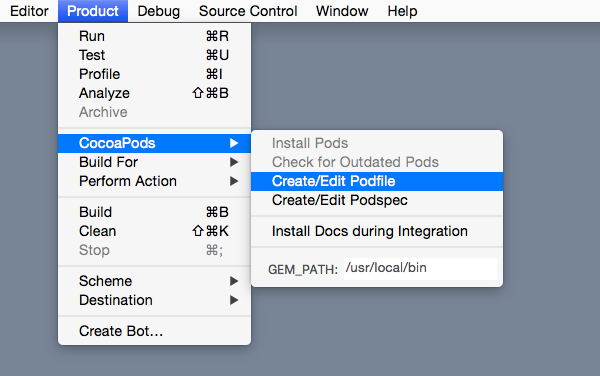600x376 pixels.
Task: Open the Help menu
Action: [x=402, y=11]
